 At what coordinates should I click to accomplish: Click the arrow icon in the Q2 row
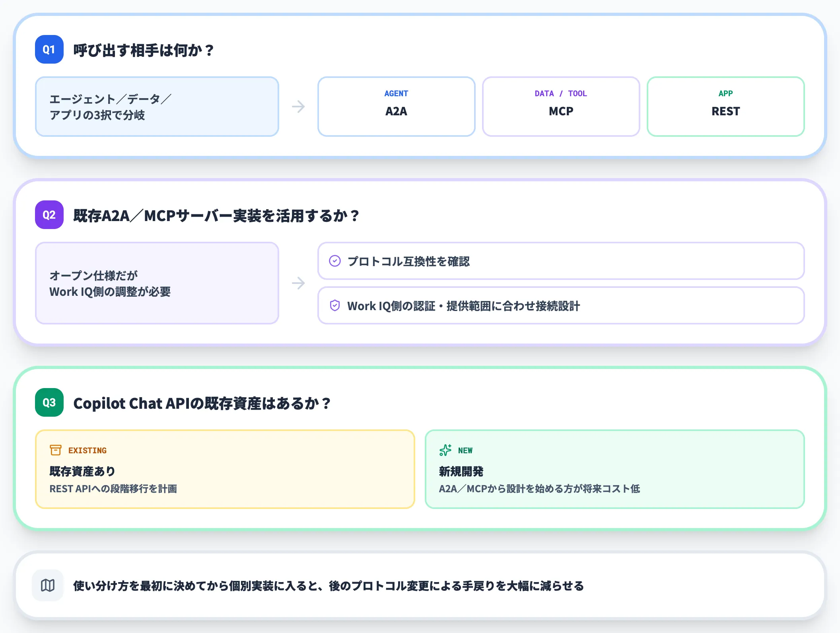tap(298, 283)
